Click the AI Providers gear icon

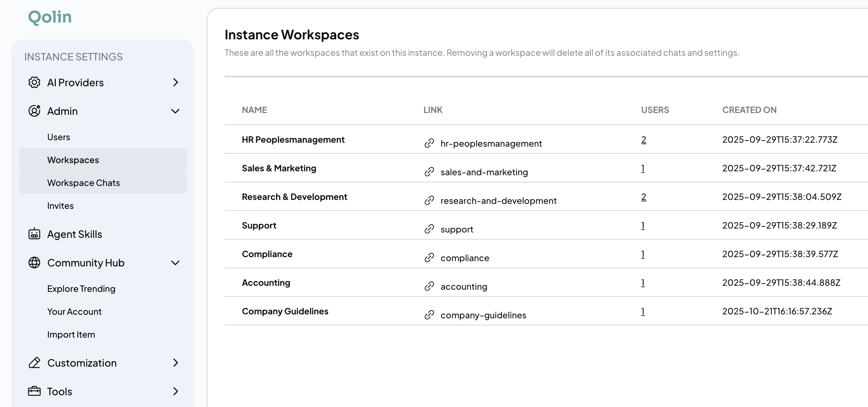click(x=34, y=82)
